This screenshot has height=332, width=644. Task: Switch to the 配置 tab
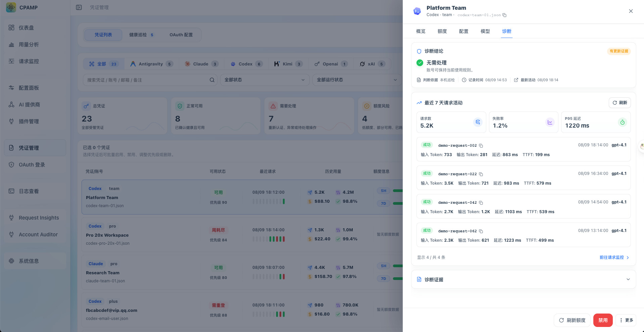tap(463, 31)
